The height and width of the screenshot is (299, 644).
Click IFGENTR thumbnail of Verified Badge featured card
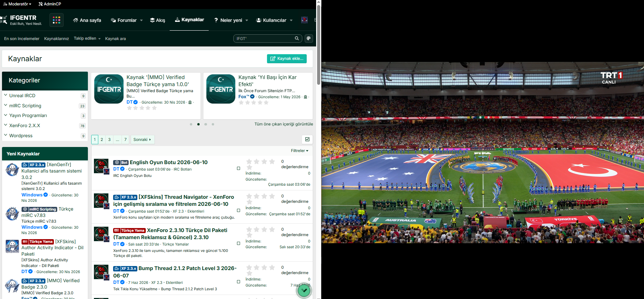point(109,89)
